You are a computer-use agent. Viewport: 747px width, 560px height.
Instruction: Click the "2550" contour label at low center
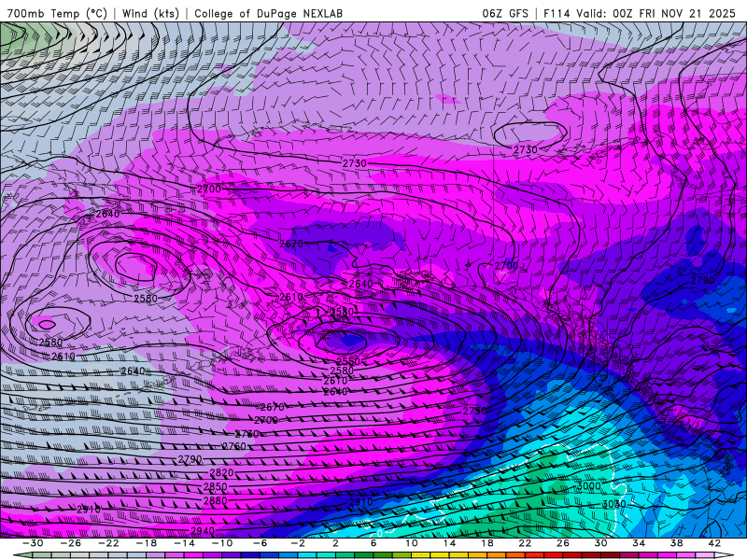[x=348, y=361]
